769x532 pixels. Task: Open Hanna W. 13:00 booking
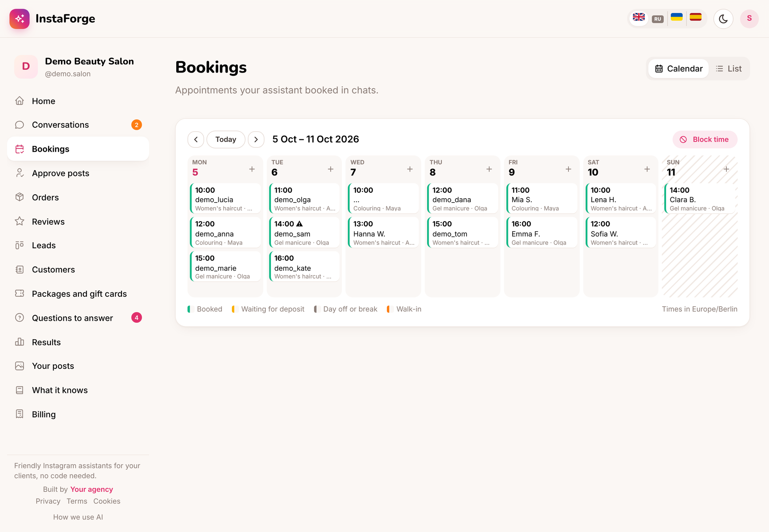pyautogui.click(x=383, y=233)
